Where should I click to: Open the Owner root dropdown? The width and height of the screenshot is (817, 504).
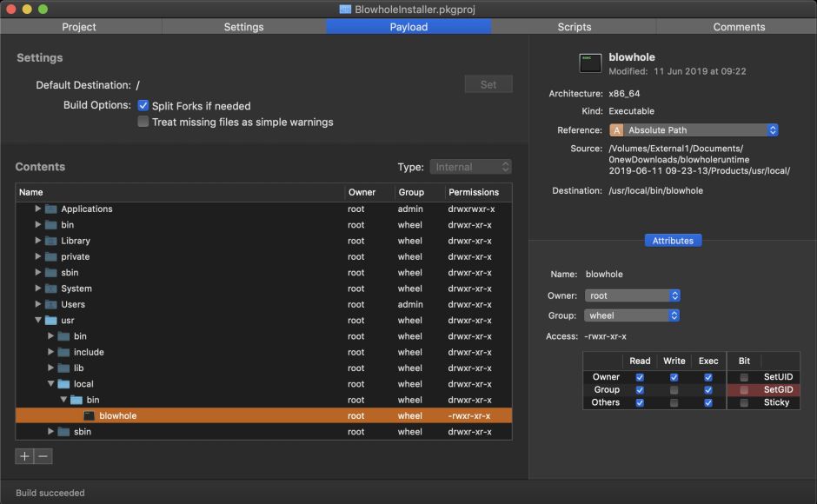[632, 295]
